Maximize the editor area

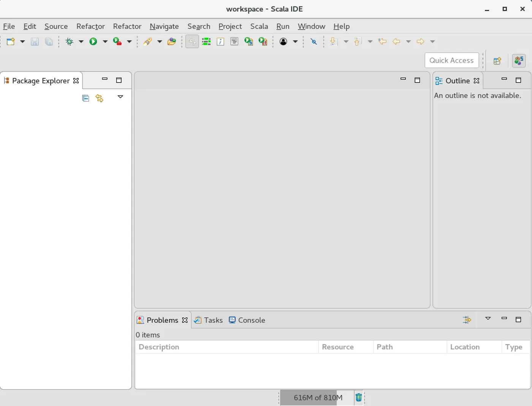coord(417,80)
